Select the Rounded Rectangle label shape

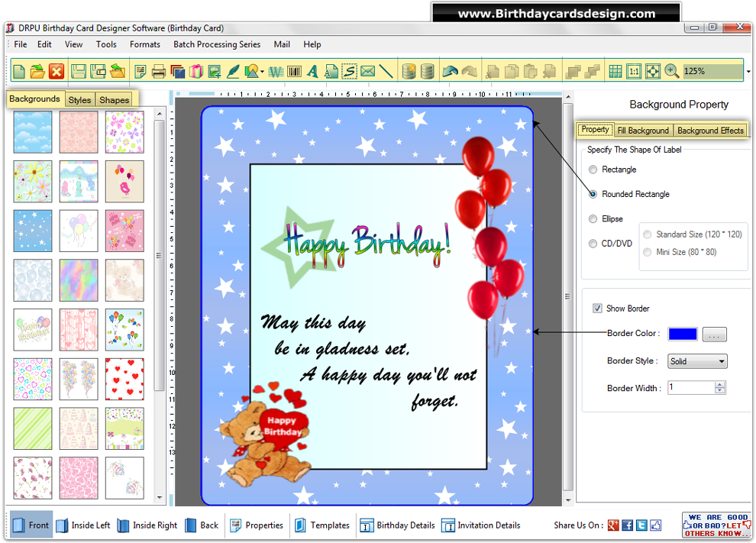593,194
